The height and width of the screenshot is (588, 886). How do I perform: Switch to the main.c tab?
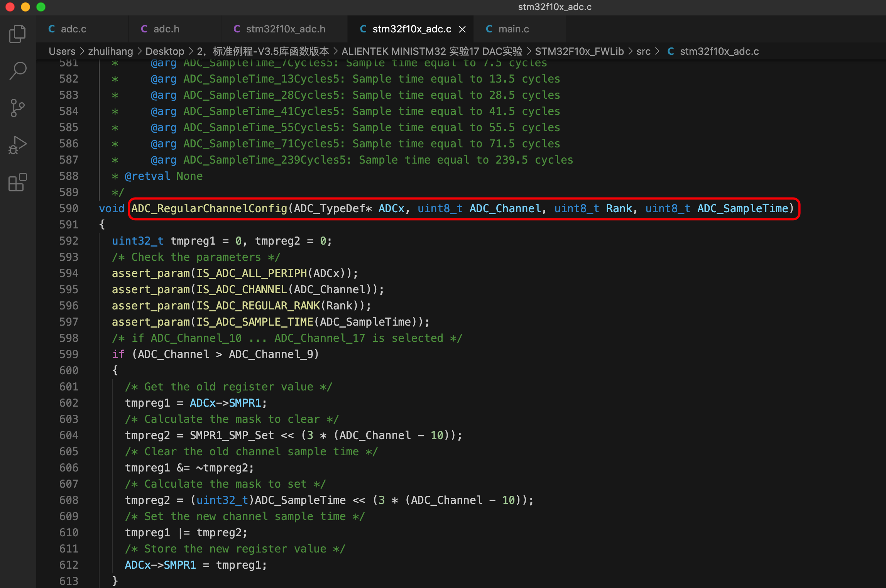[x=514, y=29]
